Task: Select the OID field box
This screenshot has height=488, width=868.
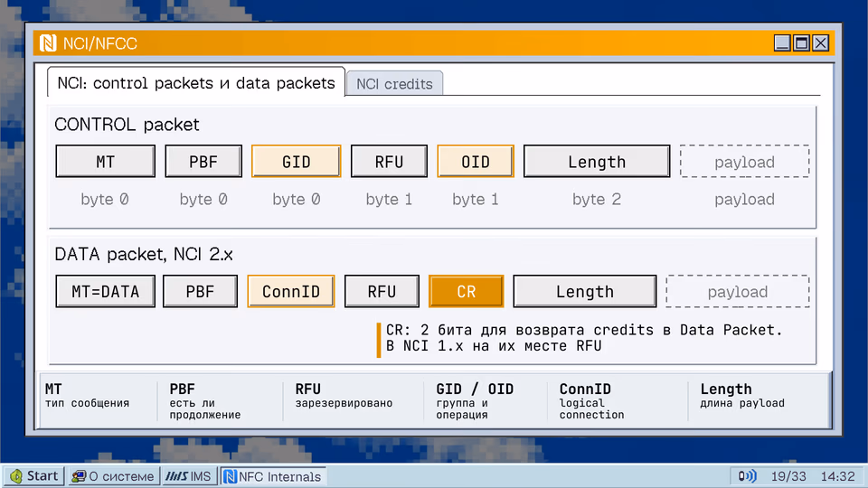Action: coord(476,162)
